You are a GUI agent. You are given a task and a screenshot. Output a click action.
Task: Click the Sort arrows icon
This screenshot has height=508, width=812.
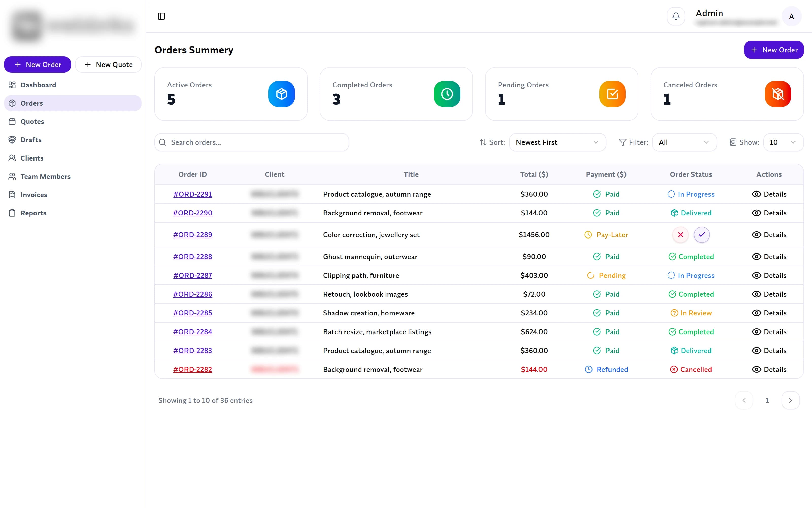point(483,142)
